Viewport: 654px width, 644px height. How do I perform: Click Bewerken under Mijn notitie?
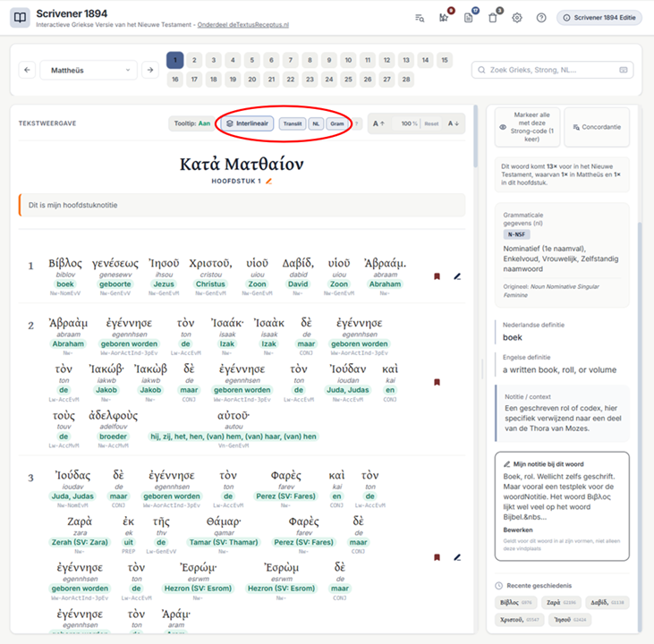pyautogui.click(x=518, y=530)
